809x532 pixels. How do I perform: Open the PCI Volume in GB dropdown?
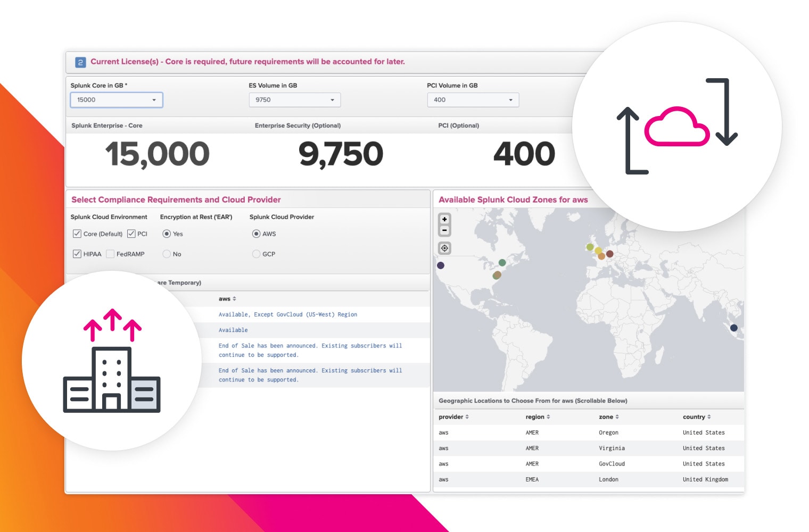(473, 100)
